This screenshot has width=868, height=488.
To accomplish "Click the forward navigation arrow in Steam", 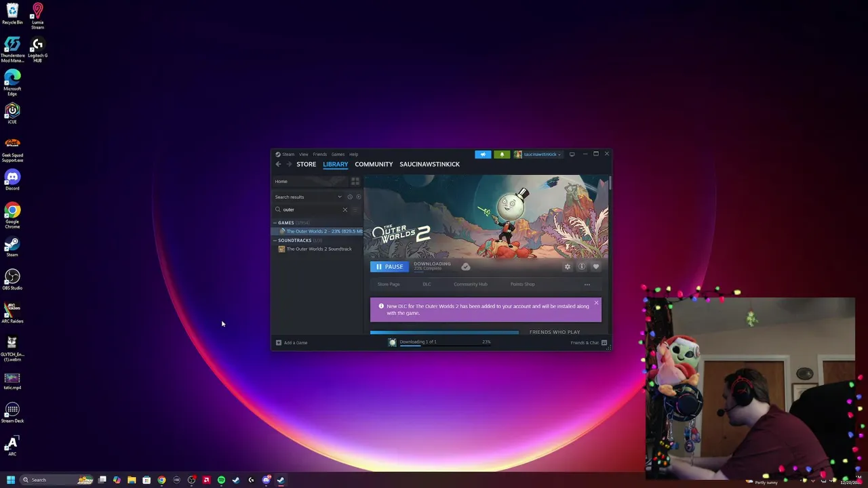I will point(289,164).
